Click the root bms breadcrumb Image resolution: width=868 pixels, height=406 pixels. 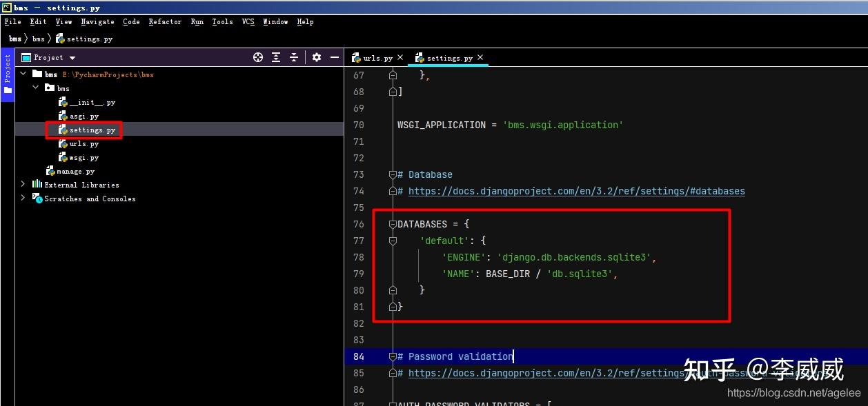pos(14,39)
